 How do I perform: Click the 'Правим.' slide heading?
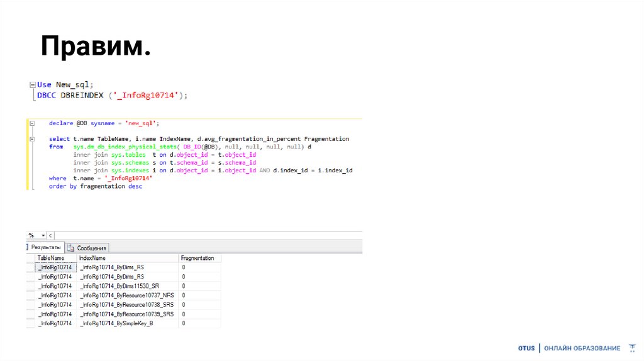[96, 47]
